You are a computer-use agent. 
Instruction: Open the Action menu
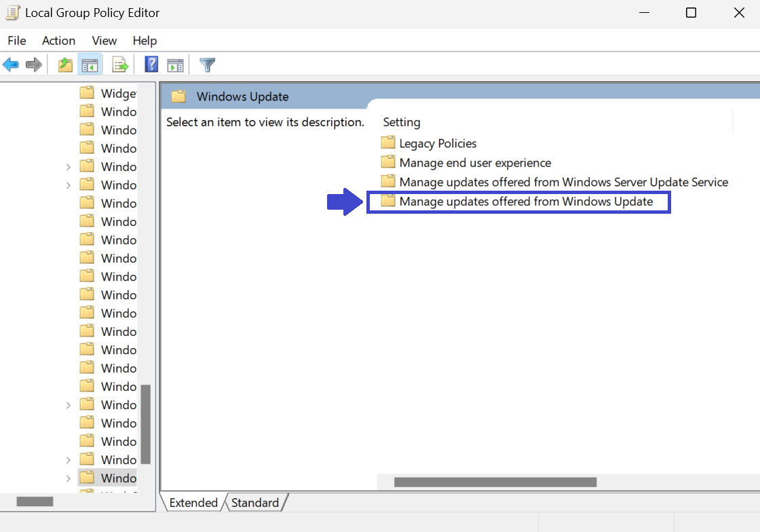coord(58,41)
